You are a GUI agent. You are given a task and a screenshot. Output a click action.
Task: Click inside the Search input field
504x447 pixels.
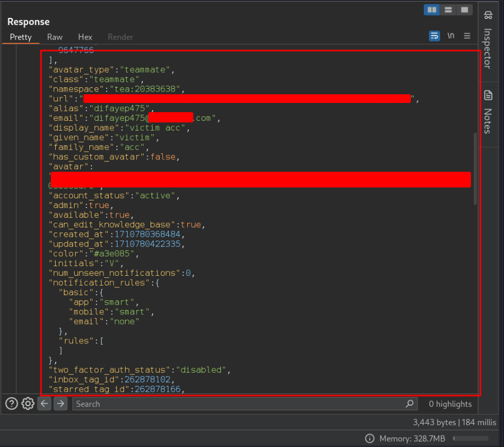point(217,404)
